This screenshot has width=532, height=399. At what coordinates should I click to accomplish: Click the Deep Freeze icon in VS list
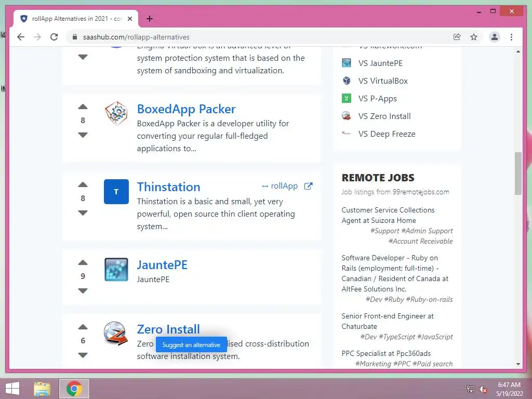pyautogui.click(x=347, y=134)
